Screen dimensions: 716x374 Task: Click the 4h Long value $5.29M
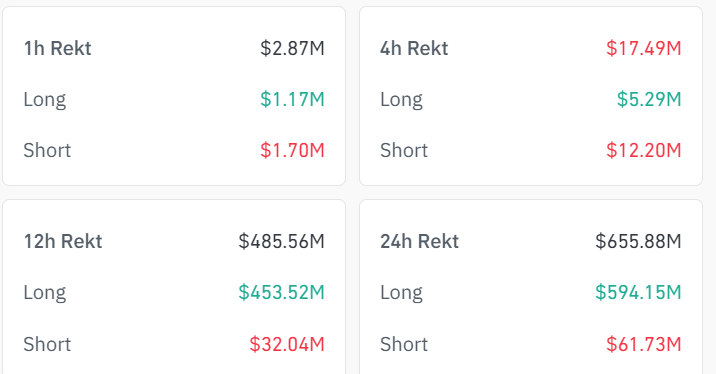pos(649,100)
